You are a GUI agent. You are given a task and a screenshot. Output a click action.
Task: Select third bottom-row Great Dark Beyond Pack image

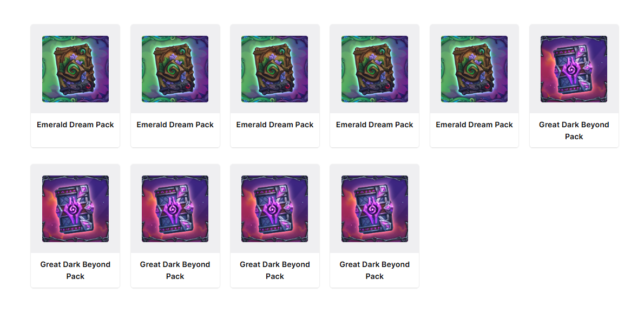pos(275,209)
